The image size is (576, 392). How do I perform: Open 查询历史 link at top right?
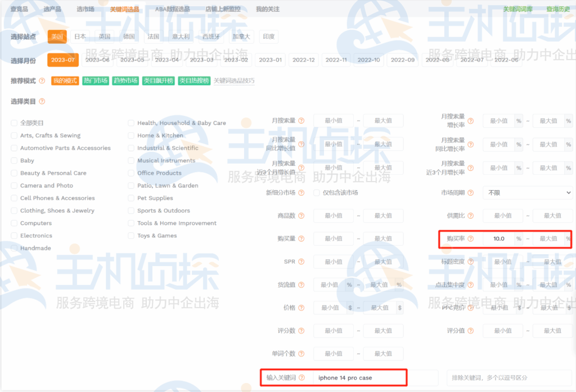point(557,10)
